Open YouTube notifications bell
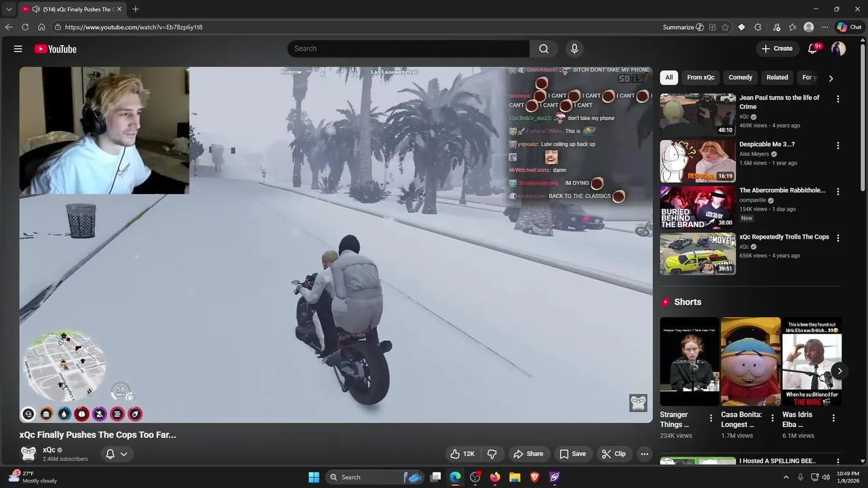The width and height of the screenshot is (868, 488). 812,49
